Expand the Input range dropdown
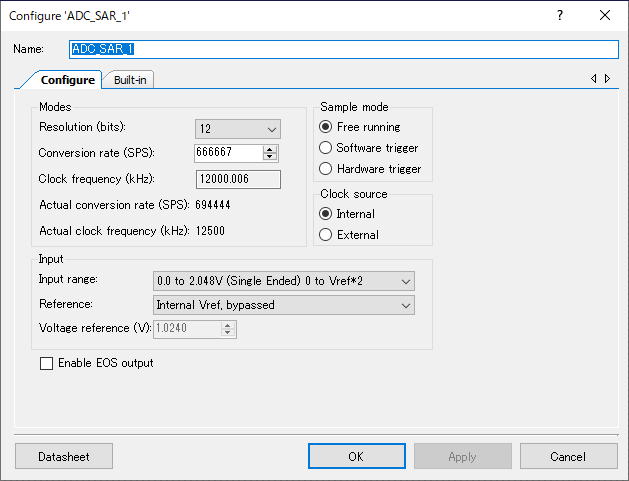 click(x=284, y=281)
